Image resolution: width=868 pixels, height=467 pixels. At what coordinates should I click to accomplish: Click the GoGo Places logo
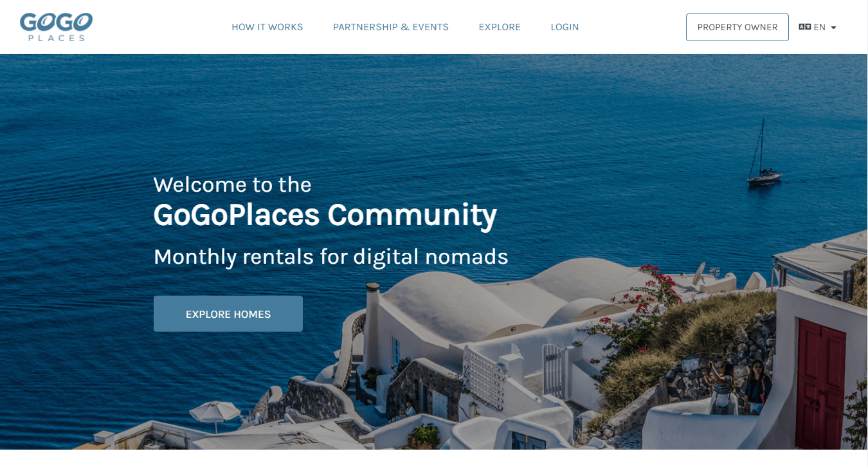pos(56,27)
